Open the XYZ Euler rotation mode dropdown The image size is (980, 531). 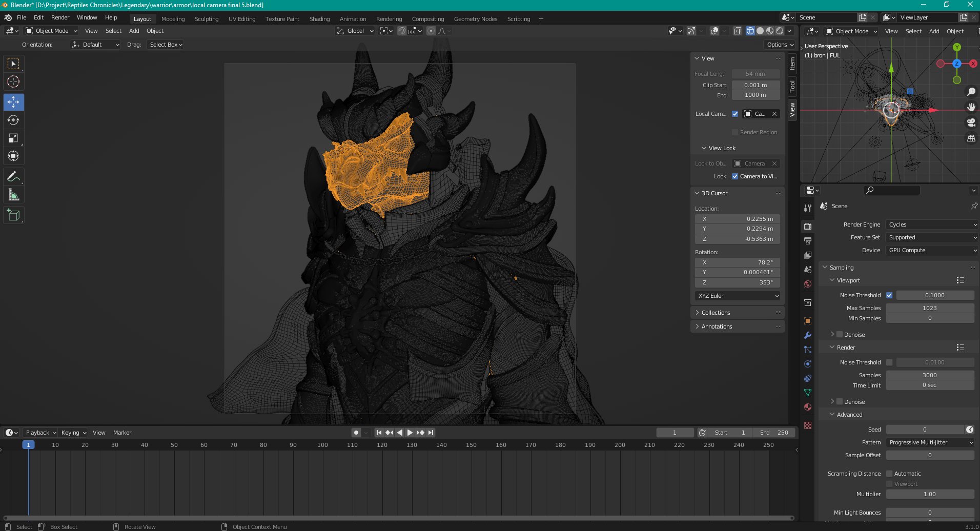[x=738, y=296]
